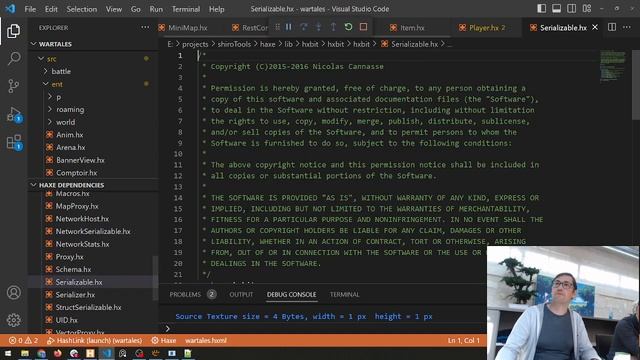The width and height of the screenshot is (640, 360).
Task: Click errors and warnings status indicator
Action: click(x=23, y=340)
